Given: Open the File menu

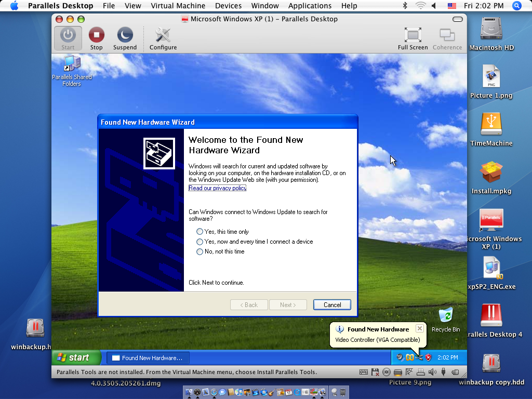Looking at the screenshot, I should pos(109,6).
